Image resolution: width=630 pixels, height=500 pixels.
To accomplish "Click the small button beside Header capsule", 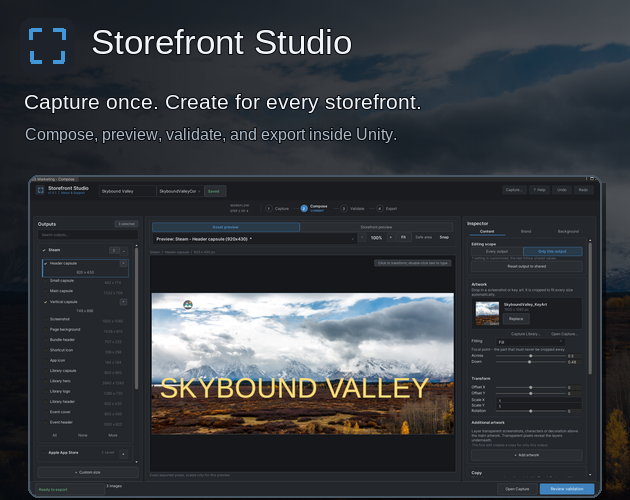I will (123, 263).
